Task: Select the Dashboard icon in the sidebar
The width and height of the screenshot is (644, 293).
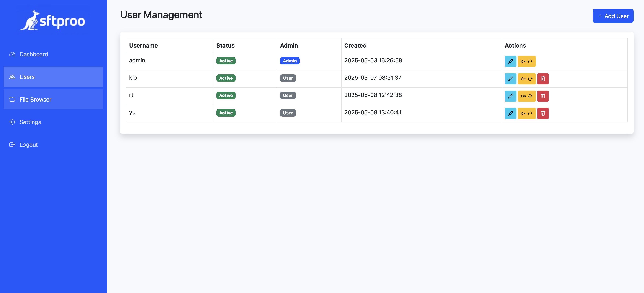Action: click(12, 54)
